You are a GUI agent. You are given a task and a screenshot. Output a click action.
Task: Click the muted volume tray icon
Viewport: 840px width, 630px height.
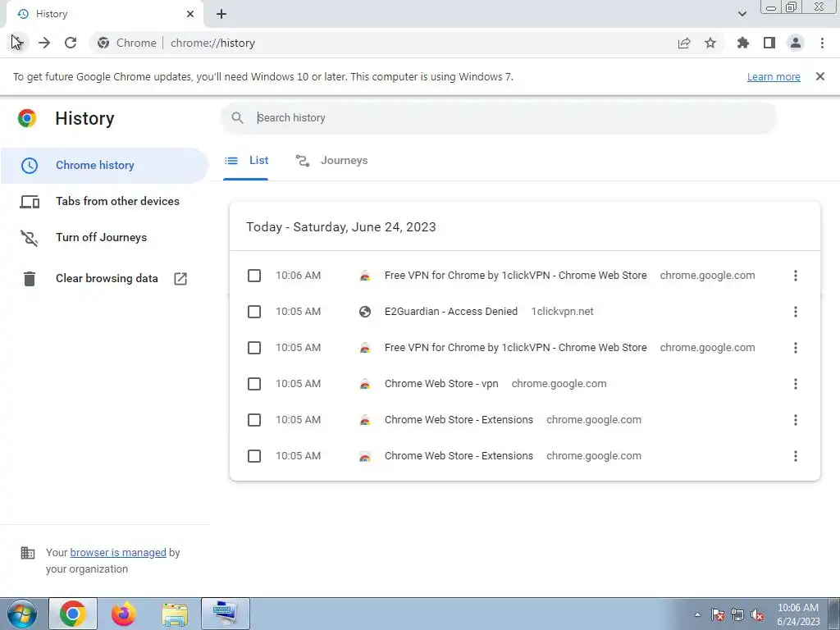point(757,614)
